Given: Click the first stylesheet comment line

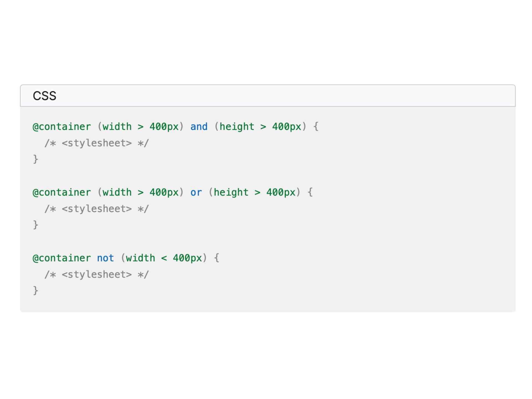Looking at the screenshot, I should click(96, 143).
